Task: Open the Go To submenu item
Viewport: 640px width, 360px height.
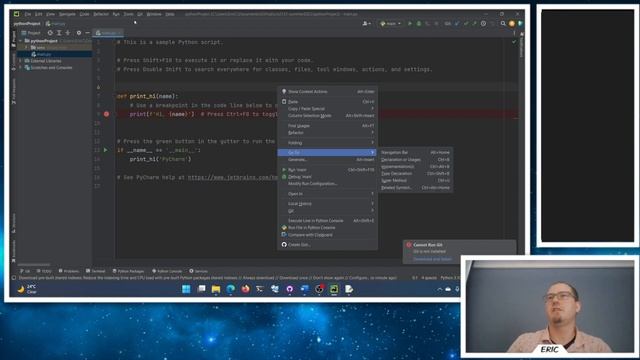Action: pyautogui.click(x=327, y=152)
